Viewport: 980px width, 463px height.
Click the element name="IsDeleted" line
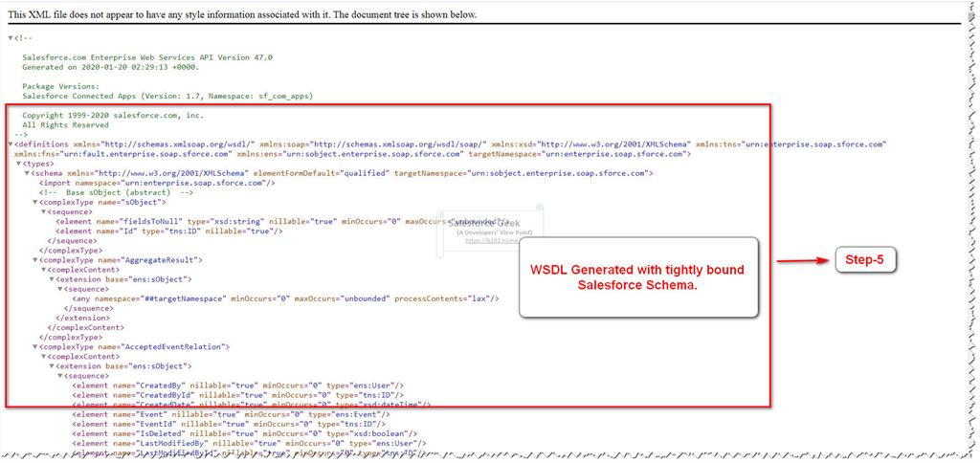(x=245, y=433)
